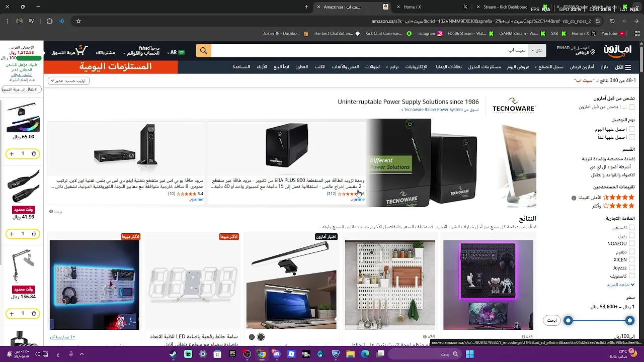The image size is (644, 362).
Task: Open Steam from the taskbar
Action: pos(173,354)
